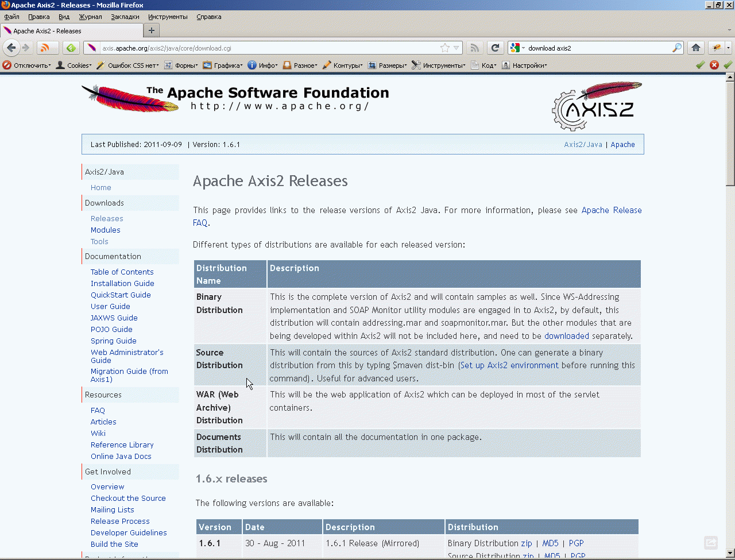
Task: Open the Set up Axis2 environment link
Action: point(509,365)
